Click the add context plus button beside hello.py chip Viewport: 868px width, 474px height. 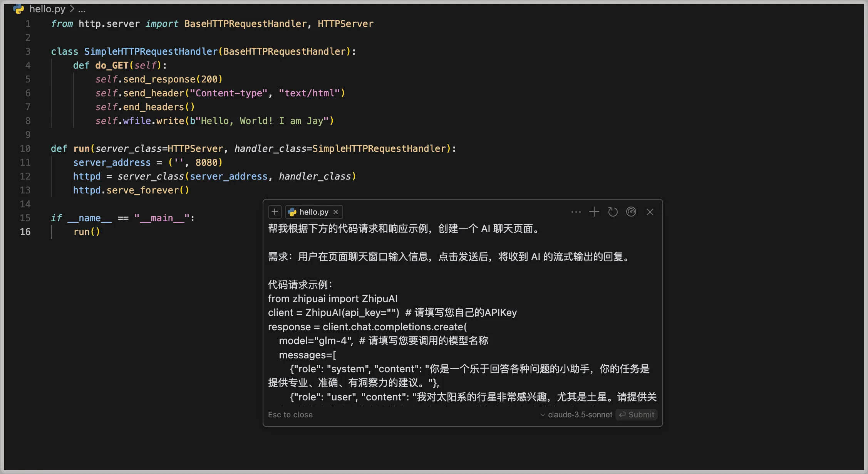(x=275, y=212)
